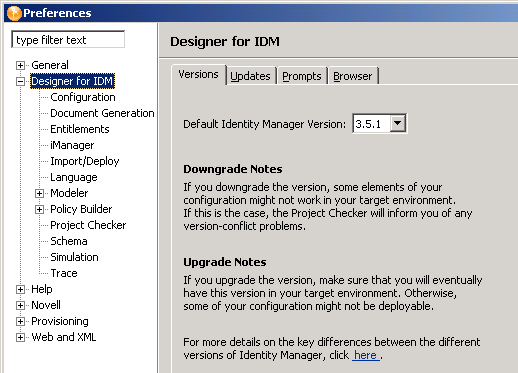
Task: Switch to the Updates tab
Action: [250, 76]
